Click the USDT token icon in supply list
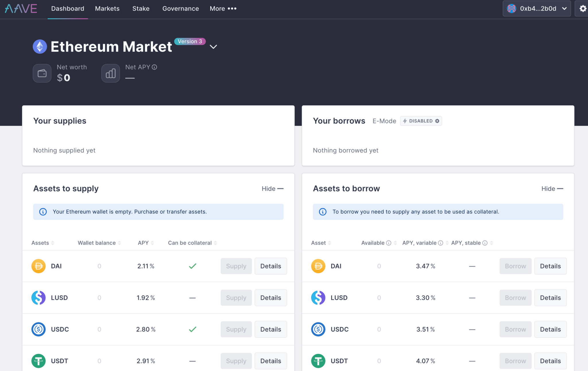The width and height of the screenshot is (588, 371). point(38,361)
